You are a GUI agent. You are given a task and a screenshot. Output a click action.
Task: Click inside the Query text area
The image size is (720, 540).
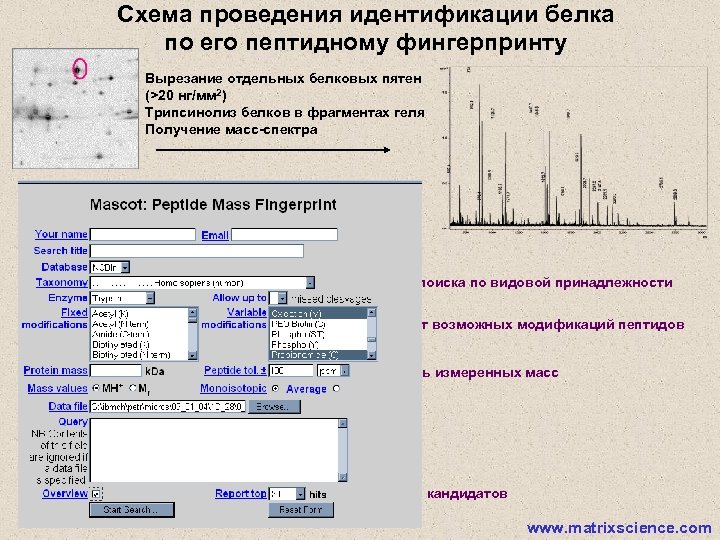point(215,450)
